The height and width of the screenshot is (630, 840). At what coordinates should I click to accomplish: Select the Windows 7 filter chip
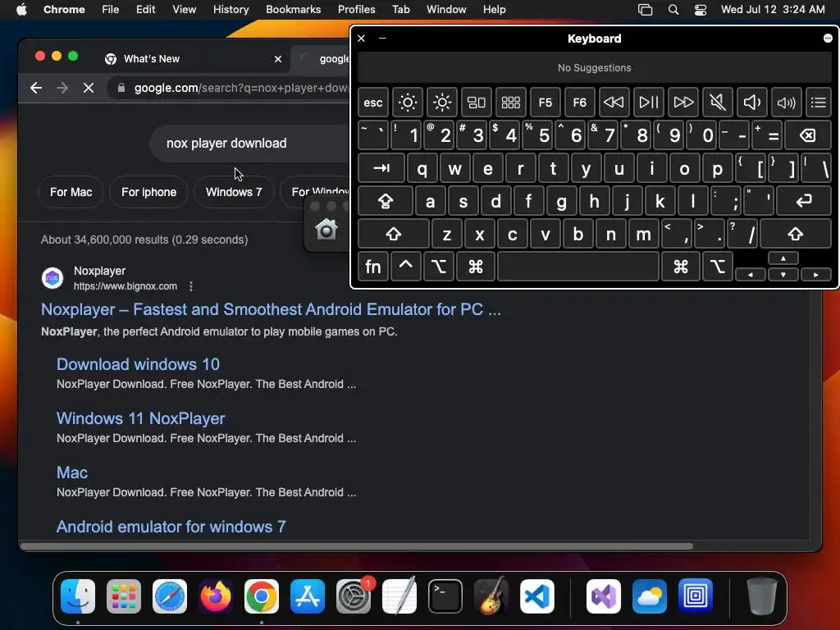[234, 192]
